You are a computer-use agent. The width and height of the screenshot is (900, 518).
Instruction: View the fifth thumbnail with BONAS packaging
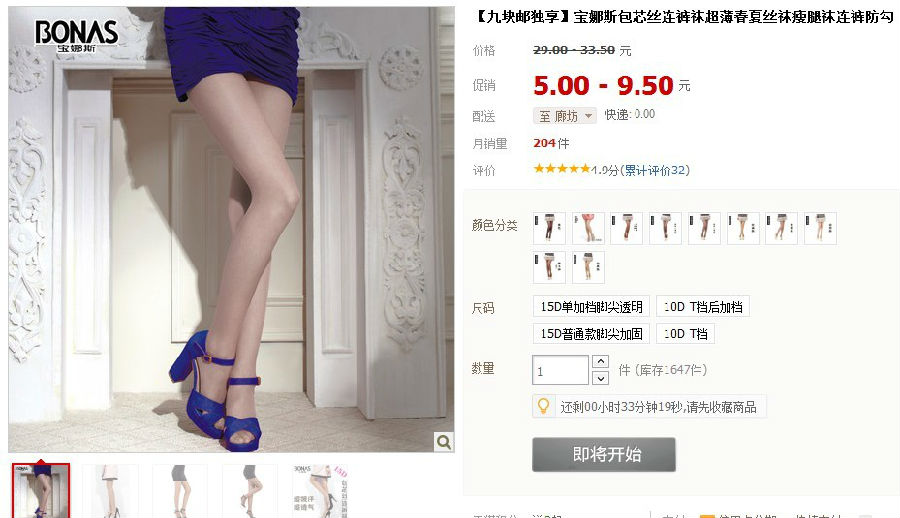[x=320, y=492]
